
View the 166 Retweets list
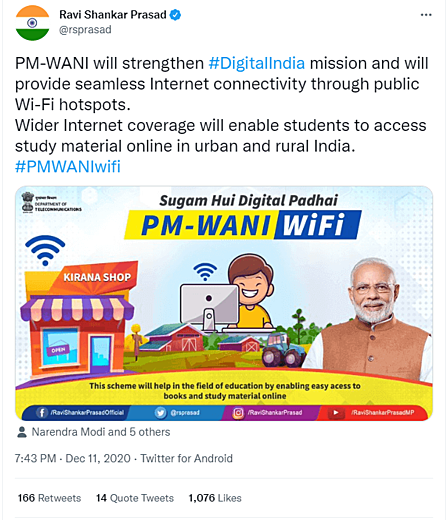[49, 498]
